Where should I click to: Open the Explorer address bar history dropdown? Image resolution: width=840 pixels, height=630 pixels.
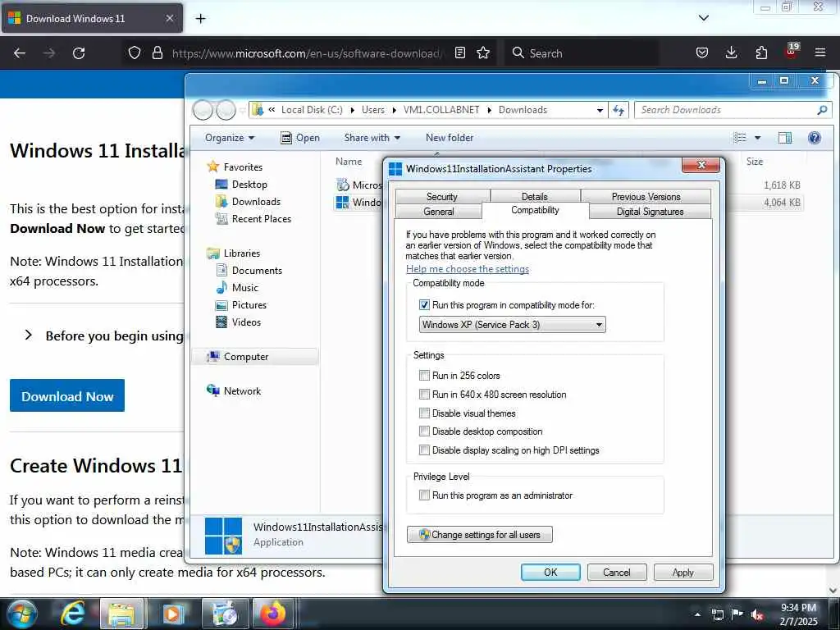pyautogui.click(x=600, y=110)
